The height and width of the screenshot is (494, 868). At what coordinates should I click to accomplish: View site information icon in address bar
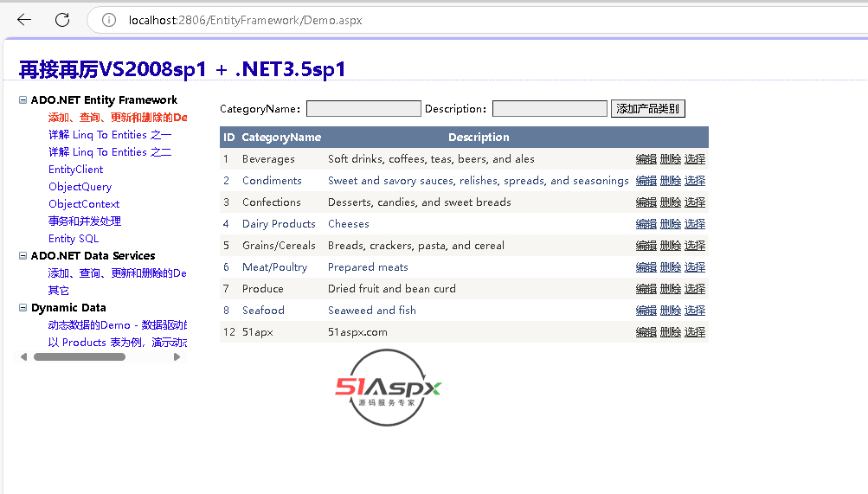(109, 20)
